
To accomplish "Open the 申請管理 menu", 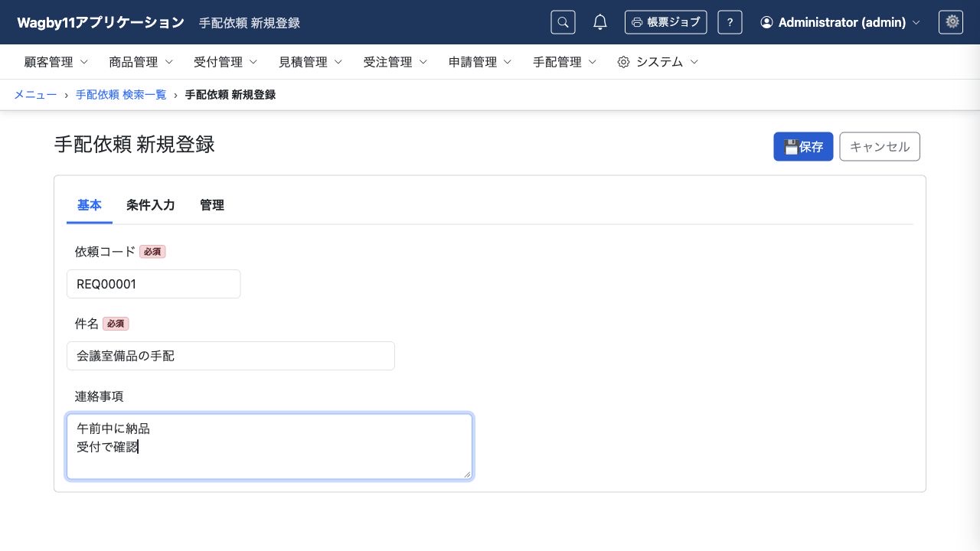I will click(x=481, y=62).
